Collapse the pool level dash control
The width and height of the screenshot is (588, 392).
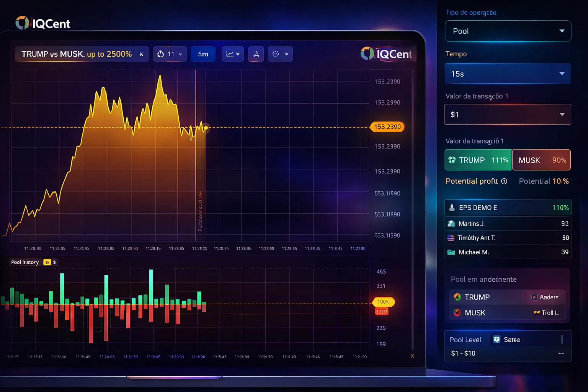(x=561, y=353)
